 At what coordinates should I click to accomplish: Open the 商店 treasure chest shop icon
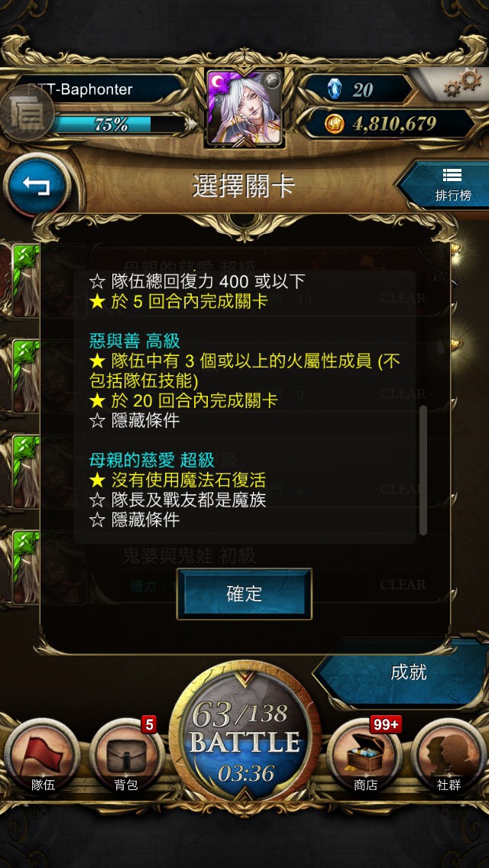(x=364, y=756)
